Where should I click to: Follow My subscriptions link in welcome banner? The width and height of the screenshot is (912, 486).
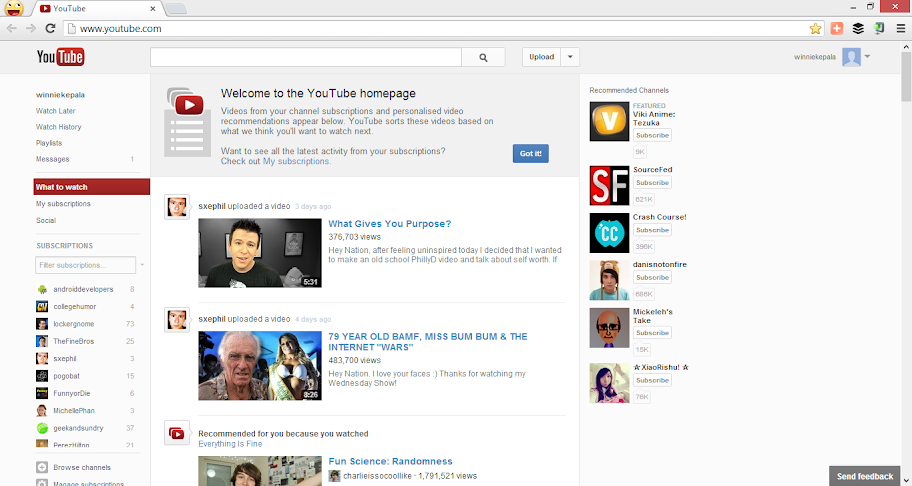tap(296, 161)
